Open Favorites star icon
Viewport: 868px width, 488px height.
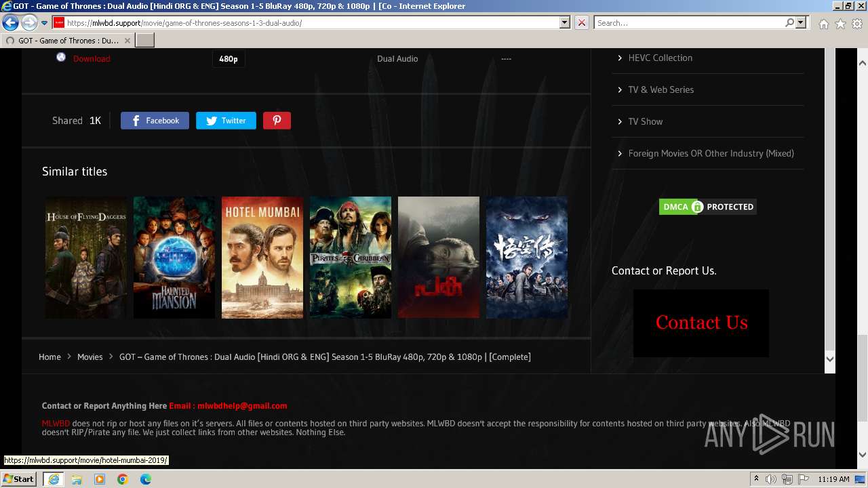click(x=840, y=24)
